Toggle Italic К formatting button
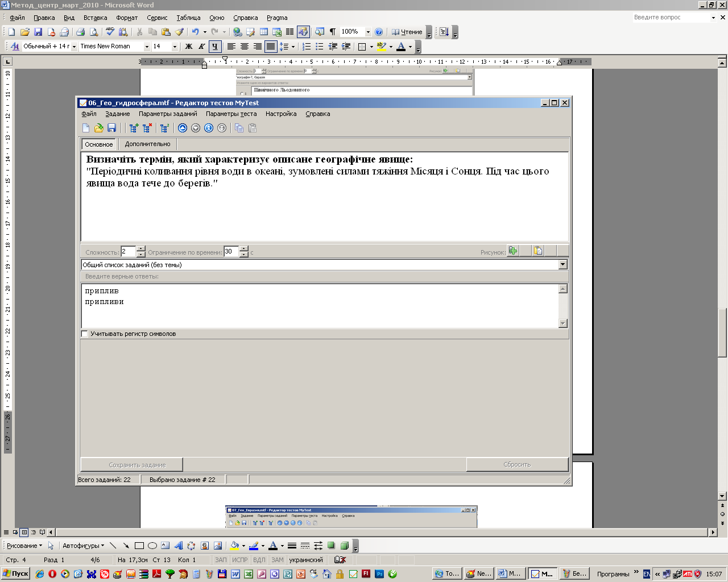Viewport: 728px width, 582px height. 201,47
